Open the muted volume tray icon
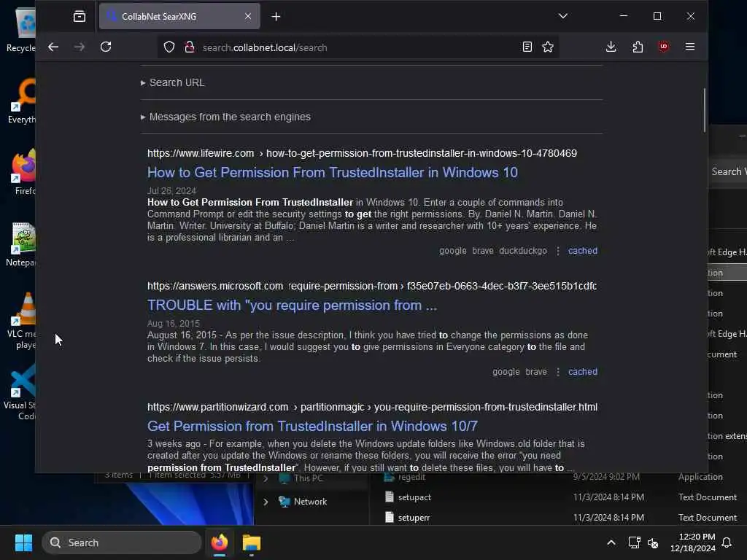 (653, 542)
